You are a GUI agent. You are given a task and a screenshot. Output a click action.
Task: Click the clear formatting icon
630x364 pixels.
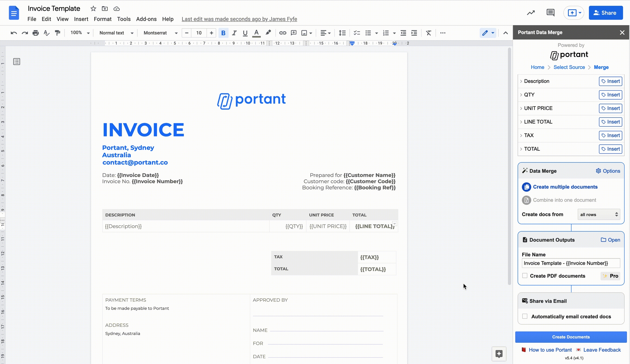point(428,33)
